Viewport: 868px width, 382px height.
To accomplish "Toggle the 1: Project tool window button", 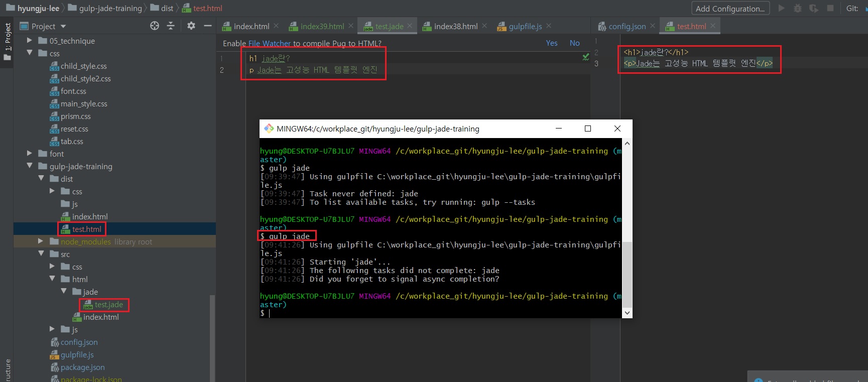I will click(7, 41).
